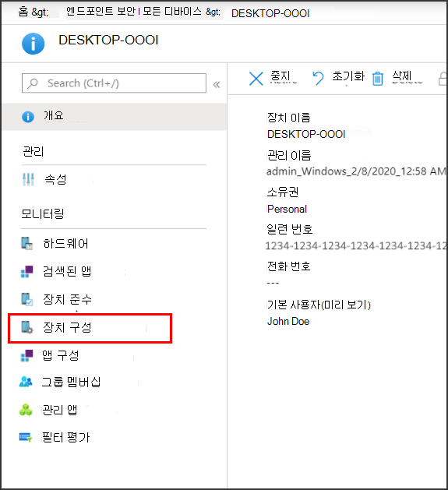Open the 관리 앱 item
The height and width of the screenshot is (490, 448).
[x=60, y=410]
